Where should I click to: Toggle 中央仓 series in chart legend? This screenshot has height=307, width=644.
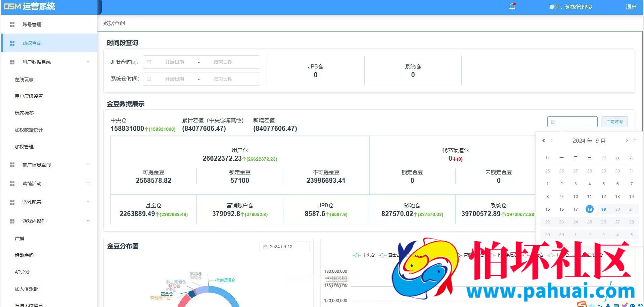[x=364, y=255]
